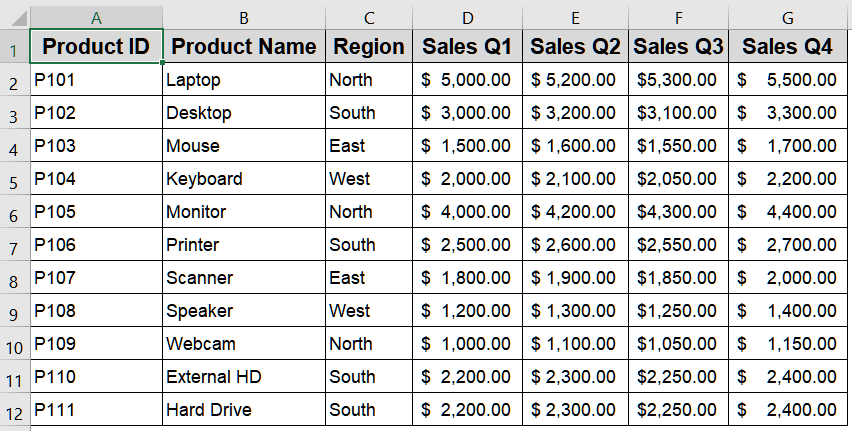Select column E header
The width and height of the screenshot is (852, 431).
click(x=575, y=17)
